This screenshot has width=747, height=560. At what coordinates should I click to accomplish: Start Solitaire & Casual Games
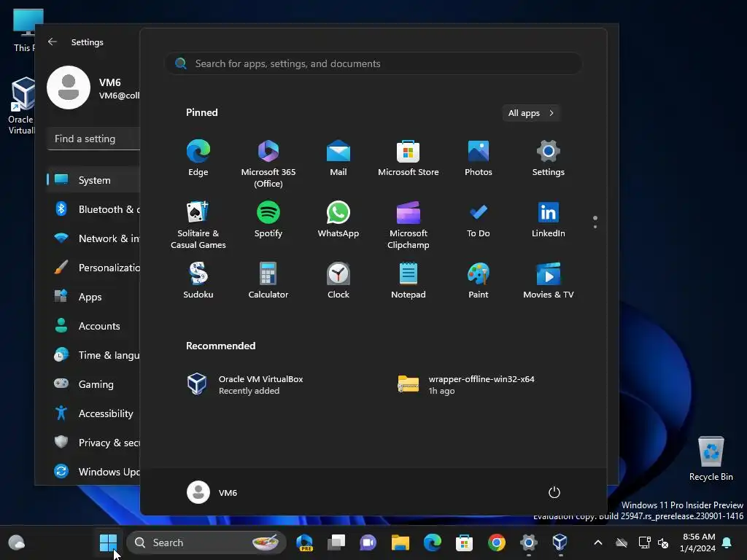pos(198,225)
